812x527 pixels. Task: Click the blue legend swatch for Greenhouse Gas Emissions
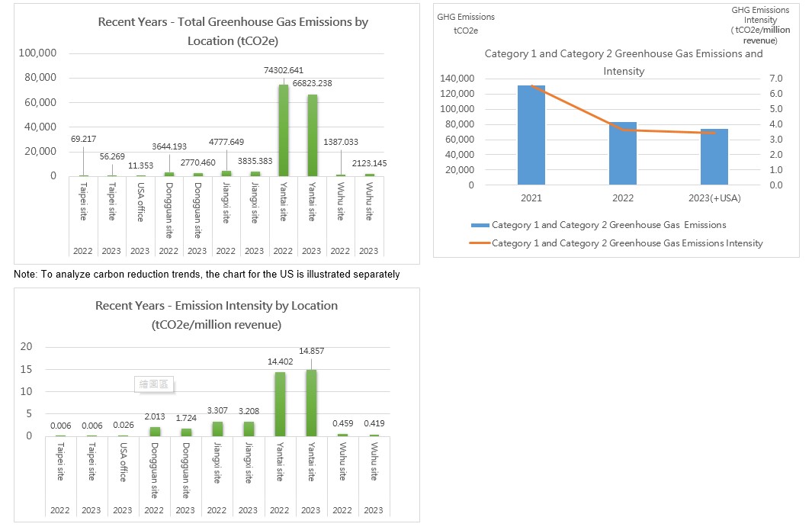(480, 226)
